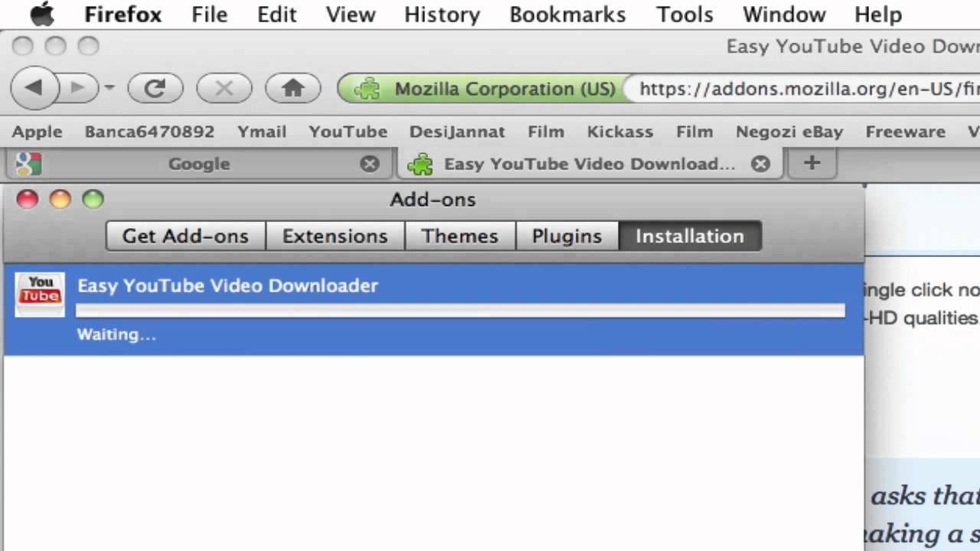Open the Film bookmark next to DesiJannat

(x=546, y=132)
